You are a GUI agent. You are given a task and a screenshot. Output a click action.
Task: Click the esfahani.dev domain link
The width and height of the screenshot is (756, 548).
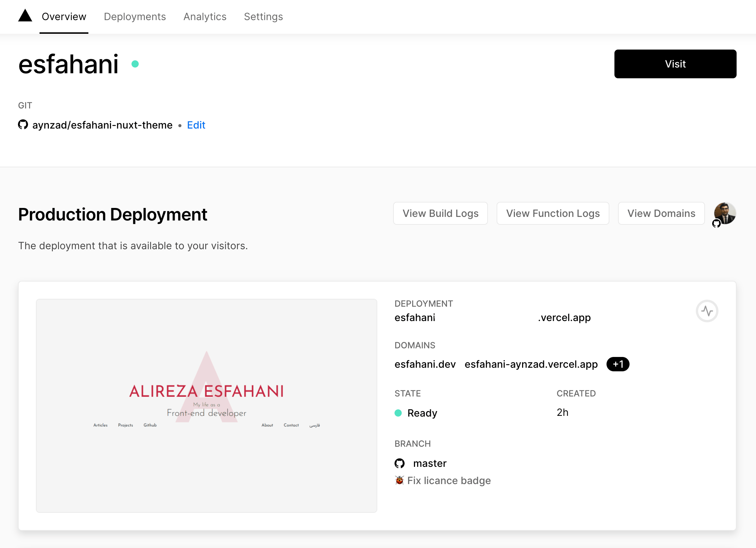(x=425, y=364)
